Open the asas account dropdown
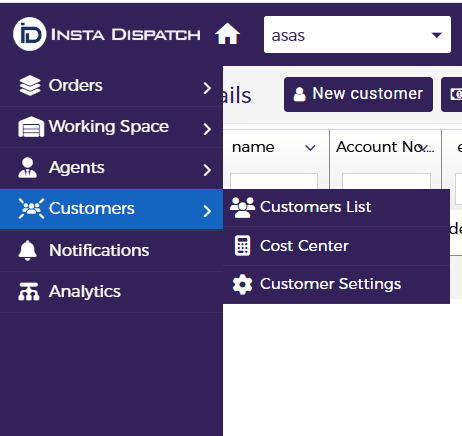This screenshot has height=436, width=462. 357,35
